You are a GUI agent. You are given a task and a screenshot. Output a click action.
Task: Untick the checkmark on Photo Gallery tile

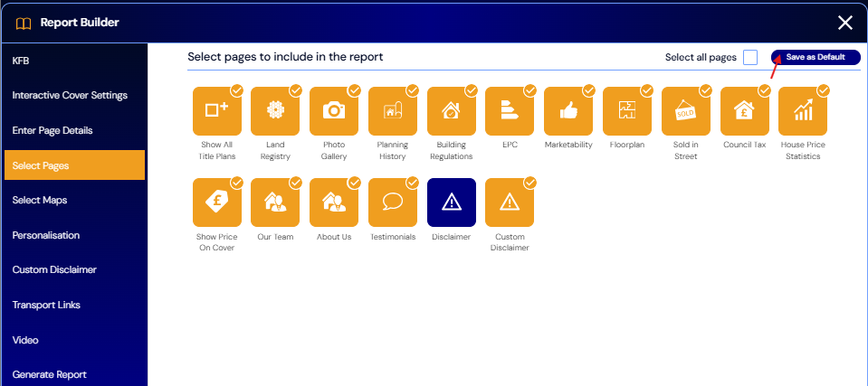(354, 90)
